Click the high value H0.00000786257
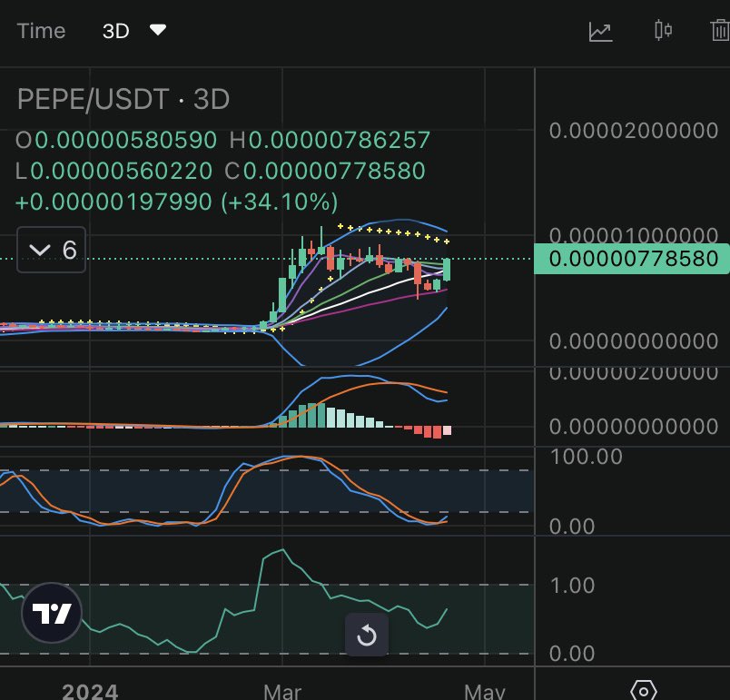The width and height of the screenshot is (730, 700). [x=330, y=140]
